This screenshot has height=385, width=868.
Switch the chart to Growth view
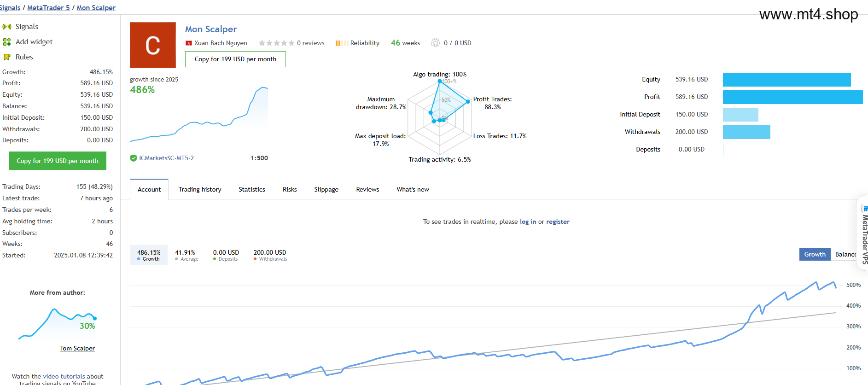point(815,254)
